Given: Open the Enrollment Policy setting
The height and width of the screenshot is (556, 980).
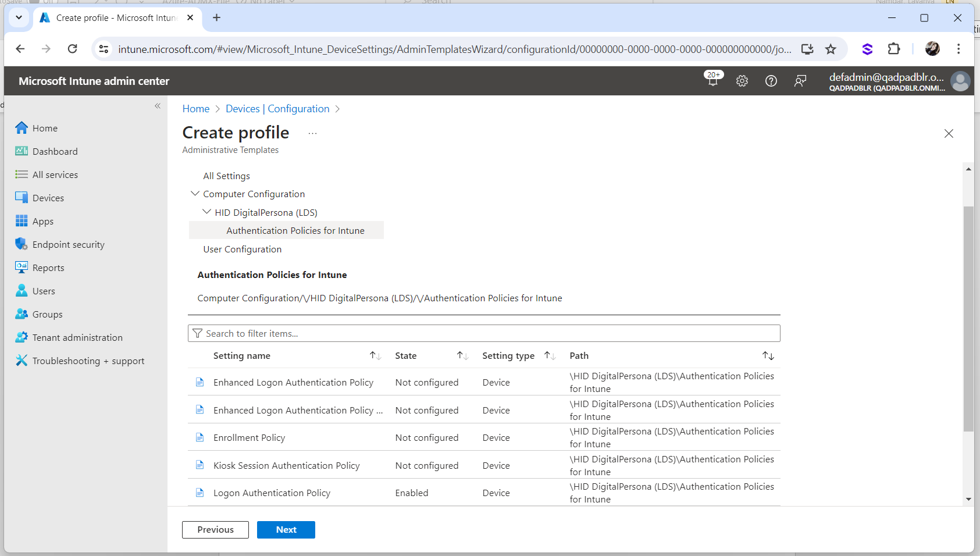Looking at the screenshot, I should [x=249, y=437].
